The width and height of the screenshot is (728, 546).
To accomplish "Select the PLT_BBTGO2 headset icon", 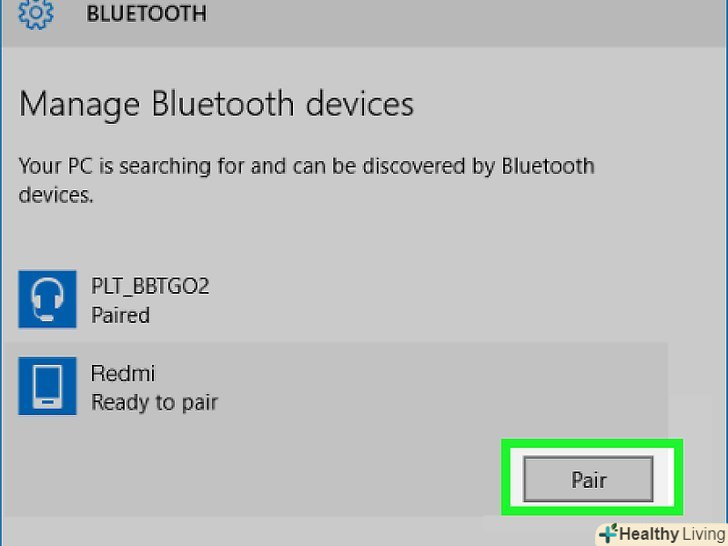I will coord(47,299).
